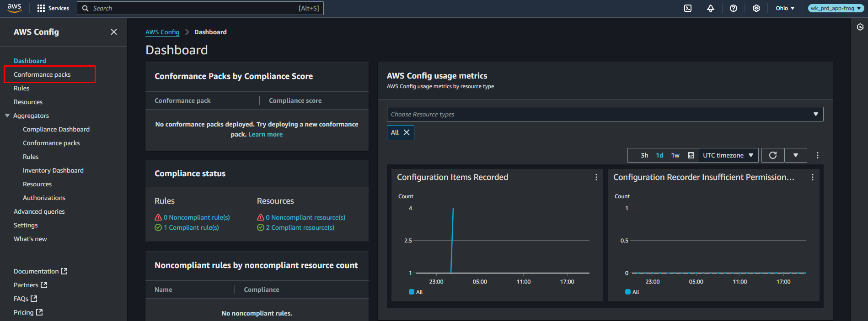
Task: Open the CloudShell terminal icon
Action: (x=688, y=8)
